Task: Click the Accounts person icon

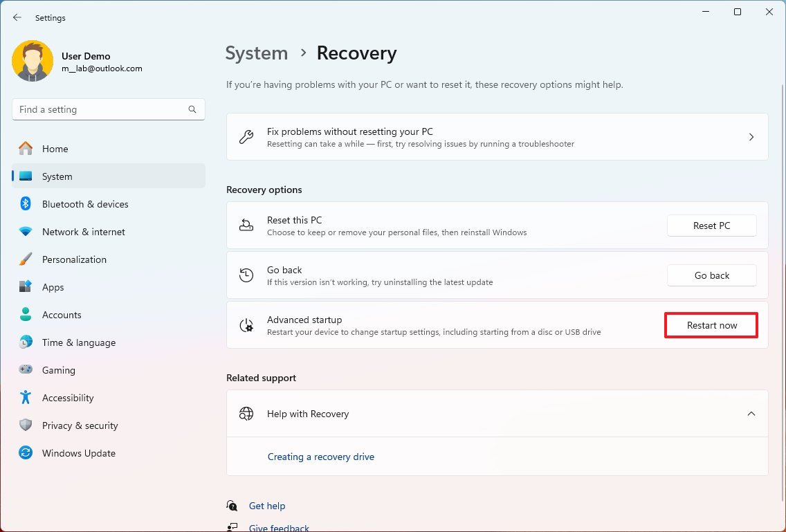Action: click(28, 315)
